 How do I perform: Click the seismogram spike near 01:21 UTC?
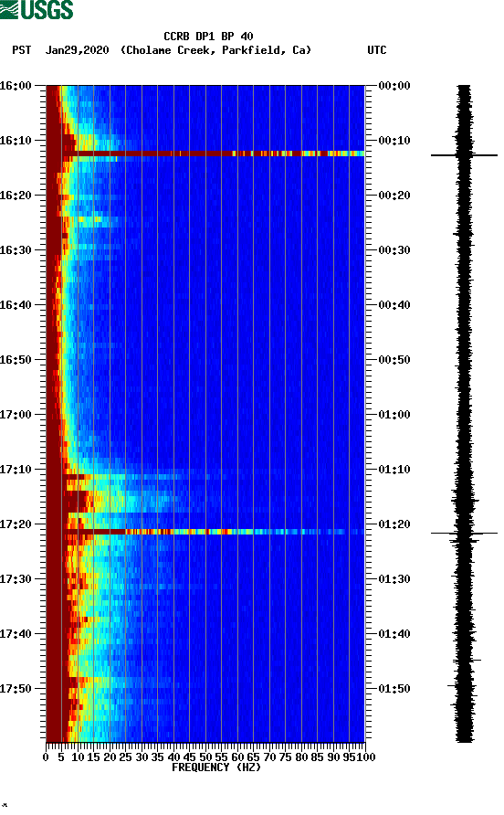464,533
